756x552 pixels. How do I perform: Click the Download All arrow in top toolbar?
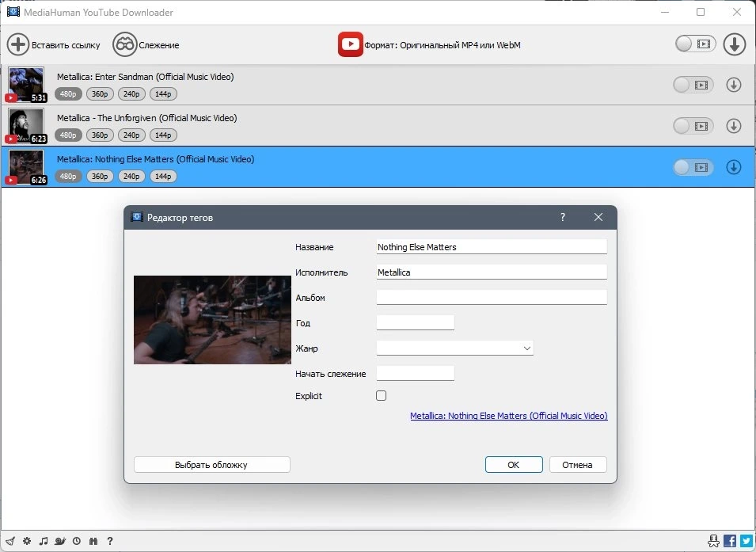735,44
